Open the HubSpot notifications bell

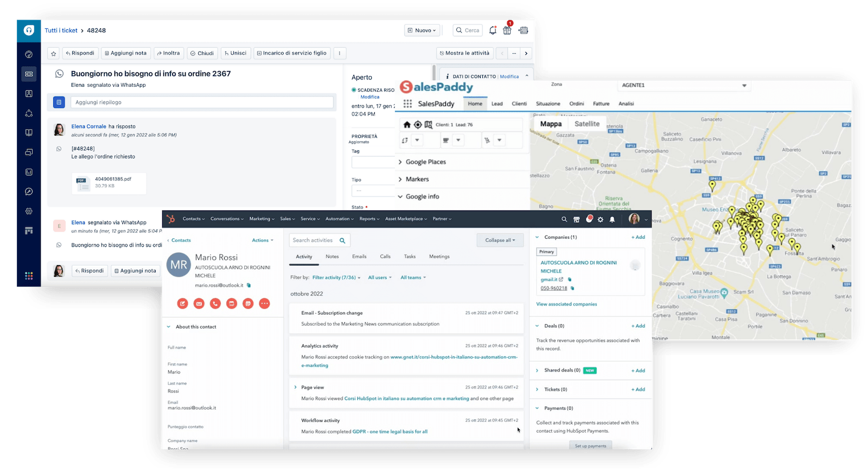tap(612, 219)
